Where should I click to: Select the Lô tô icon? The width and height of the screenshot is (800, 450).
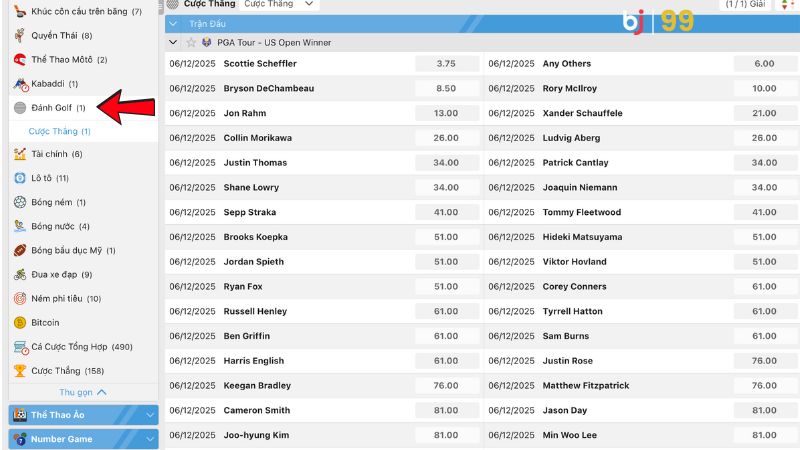pyautogui.click(x=20, y=178)
